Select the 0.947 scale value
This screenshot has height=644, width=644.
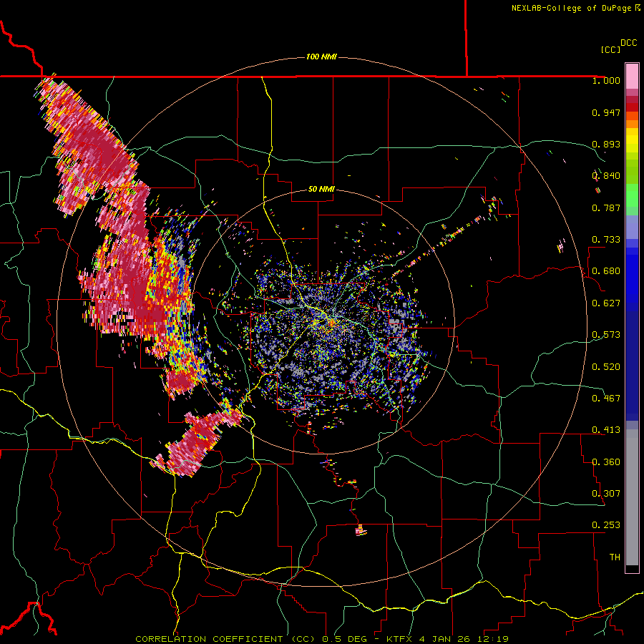(606, 112)
